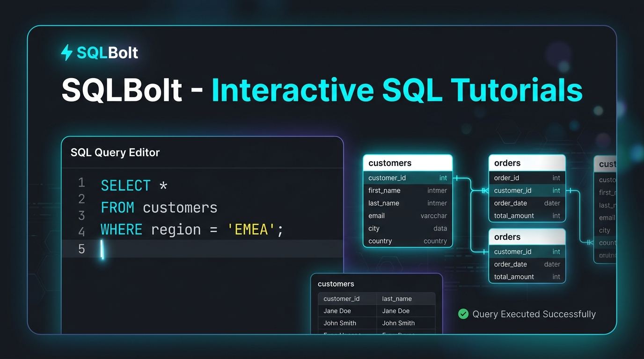Viewport: 644px width, 359px height.
Task: Select John Smith cell under last_name column
Action: pyautogui.click(x=406, y=323)
